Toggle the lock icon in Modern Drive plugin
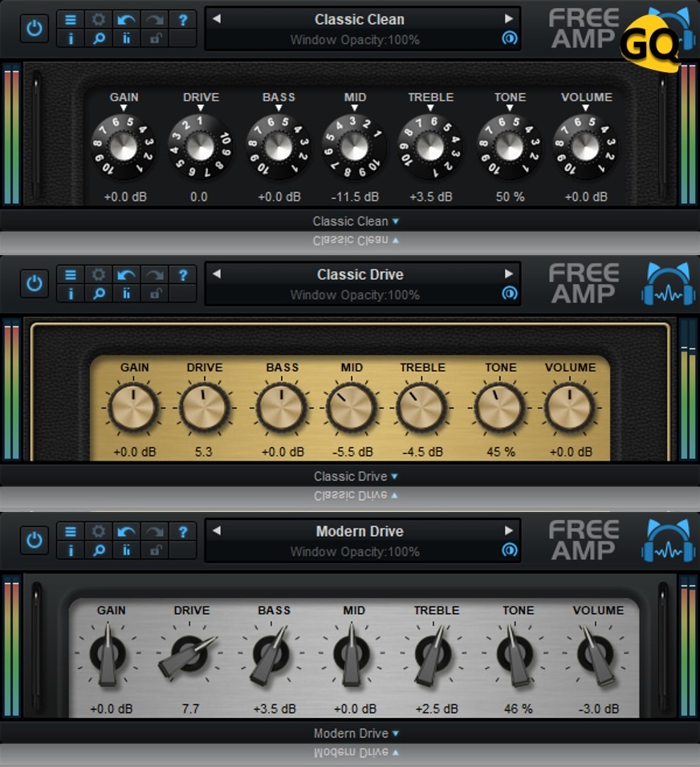 (155, 550)
